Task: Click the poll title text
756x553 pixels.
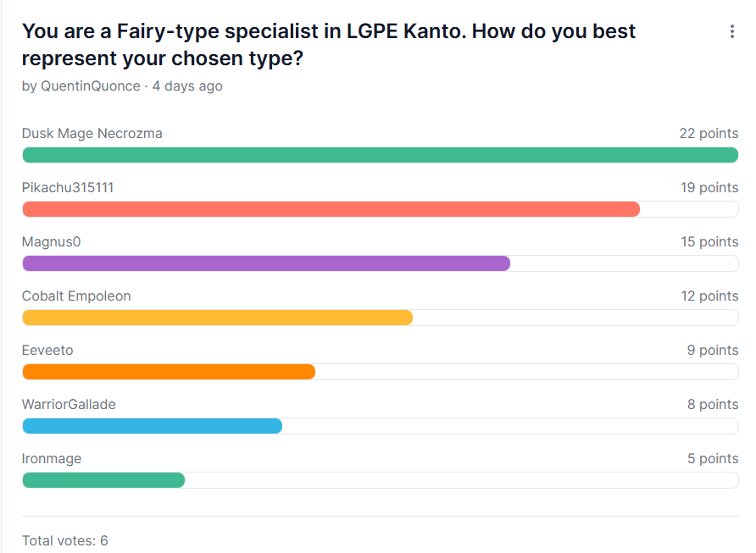Action: tap(329, 45)
